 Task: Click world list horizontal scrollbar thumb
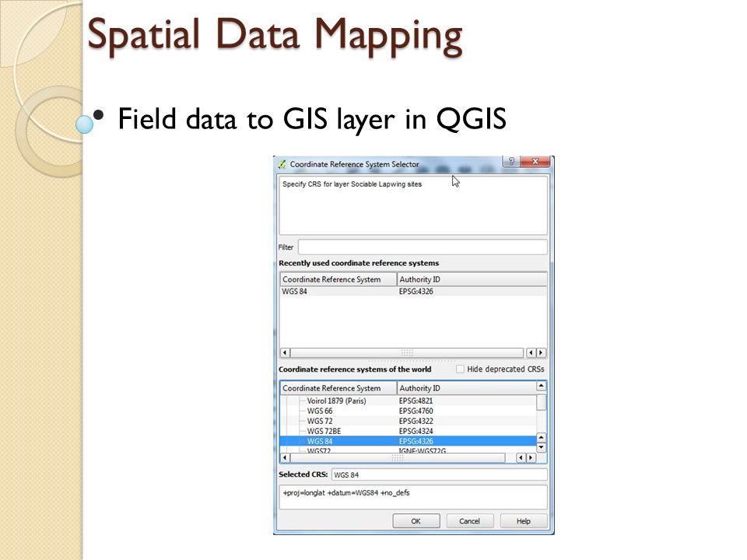click(398, 457)
